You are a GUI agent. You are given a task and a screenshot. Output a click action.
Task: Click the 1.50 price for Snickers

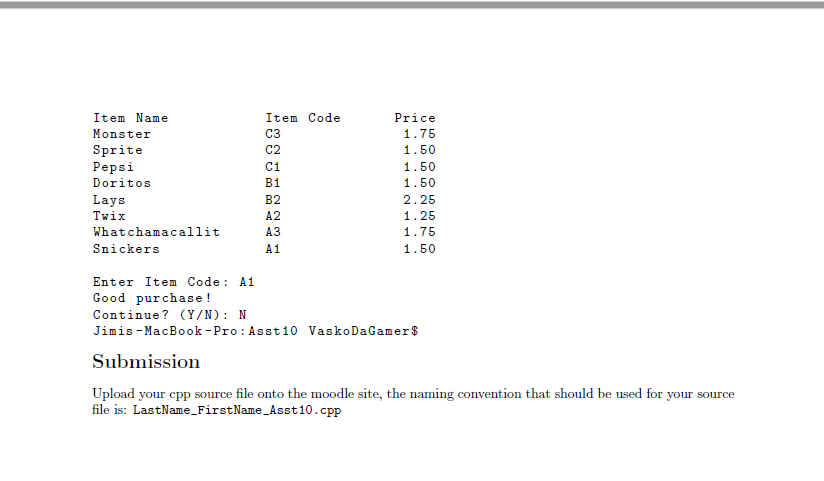[x=419, y=249]
